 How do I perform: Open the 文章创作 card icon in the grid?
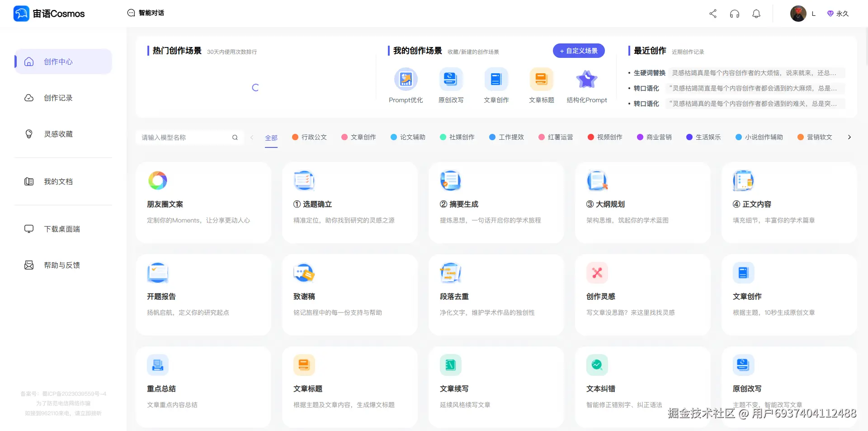(744, 273)
